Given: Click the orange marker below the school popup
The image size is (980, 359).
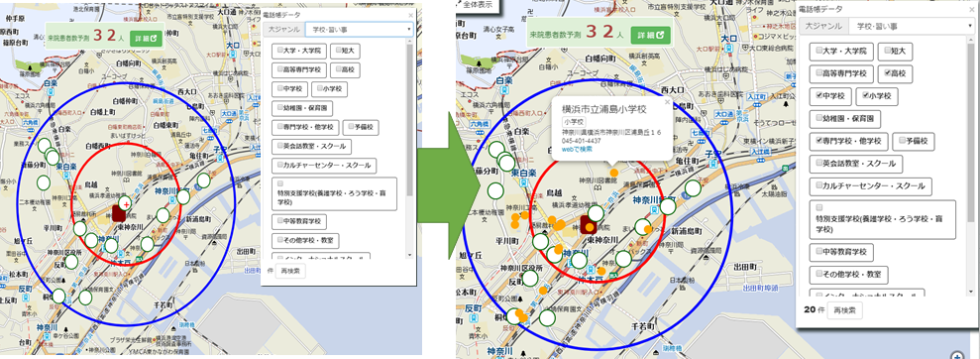Looking at the screenshot, I should (614, 172).
